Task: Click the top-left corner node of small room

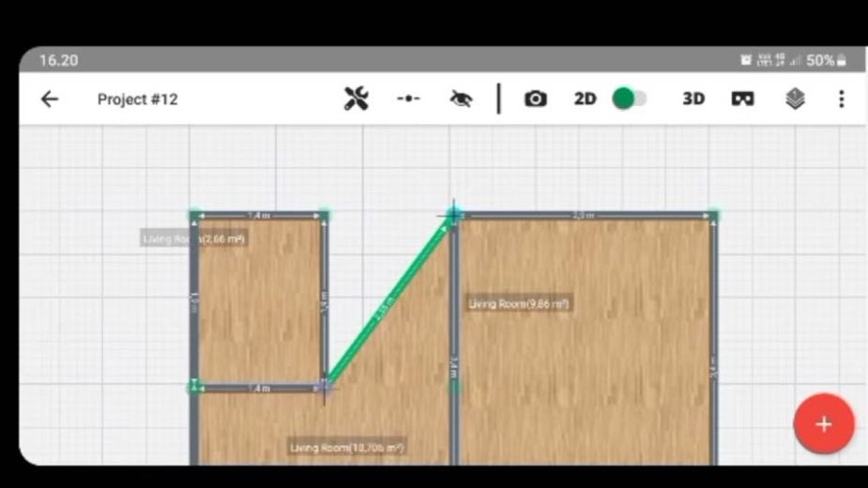Action: [x=194, y=215]
